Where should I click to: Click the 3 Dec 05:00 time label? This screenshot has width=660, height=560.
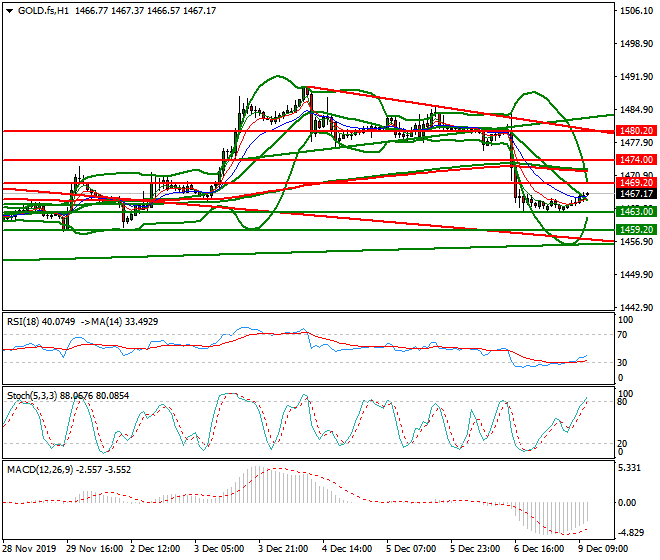pyautogui.click(x=219, y=549)
